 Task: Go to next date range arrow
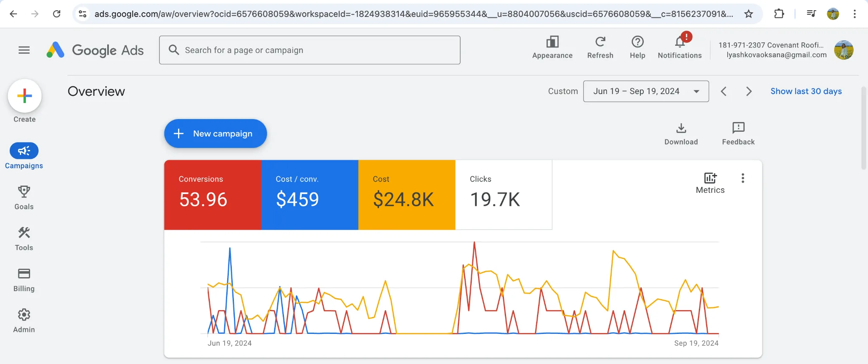749,92
